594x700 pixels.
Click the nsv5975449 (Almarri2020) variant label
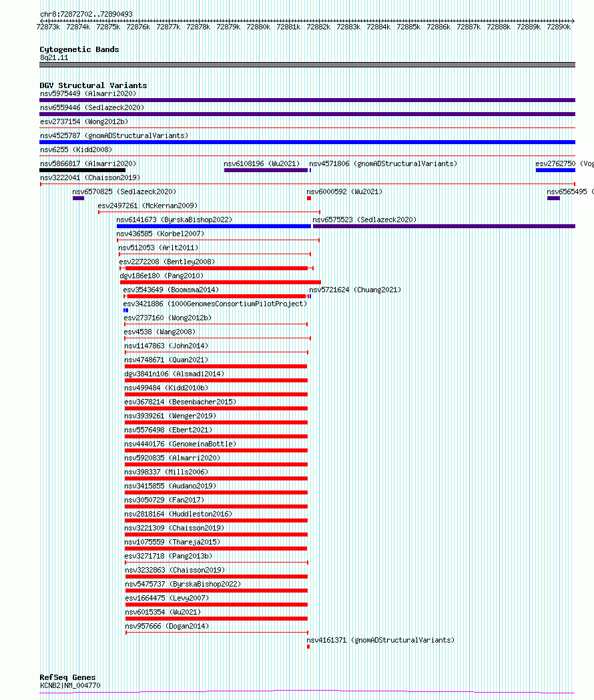(x=88, y=93)
